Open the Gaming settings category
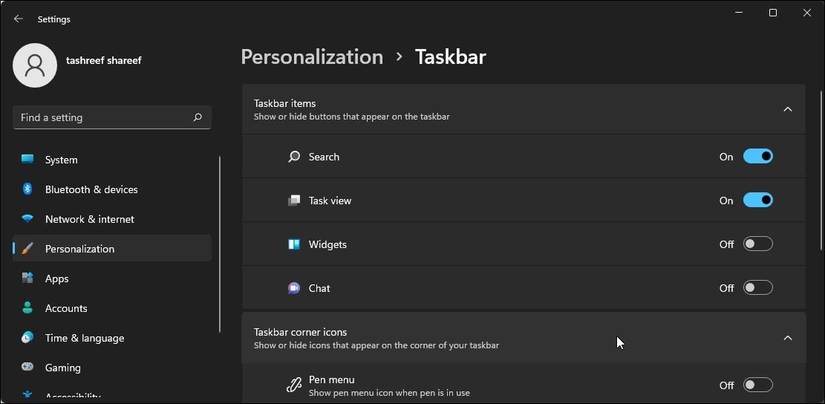Screen dimensions: 825x404 [112, 368]
